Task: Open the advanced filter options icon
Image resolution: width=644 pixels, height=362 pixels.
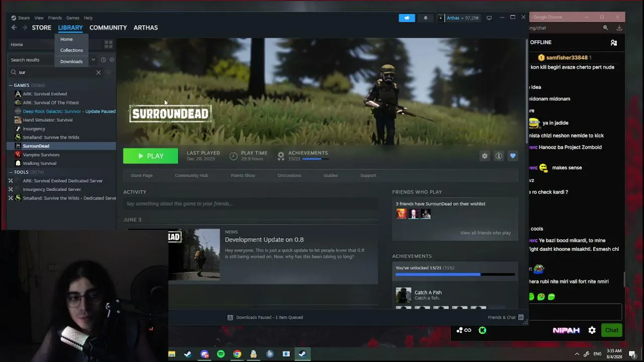Action: point(109,72)
